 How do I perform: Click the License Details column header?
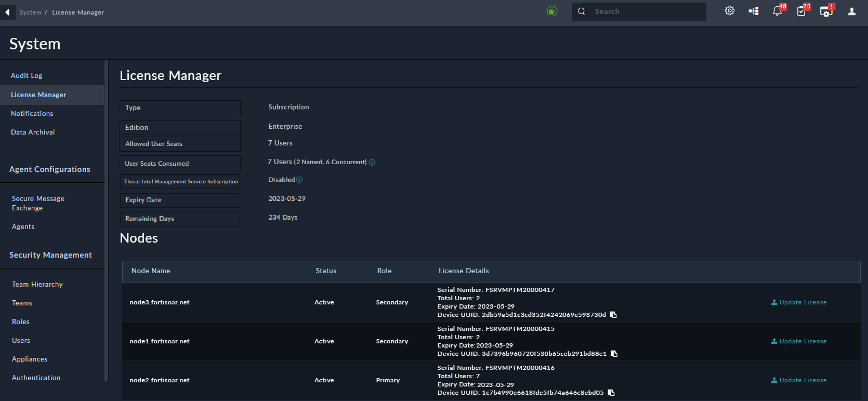[x=464, y=271]
